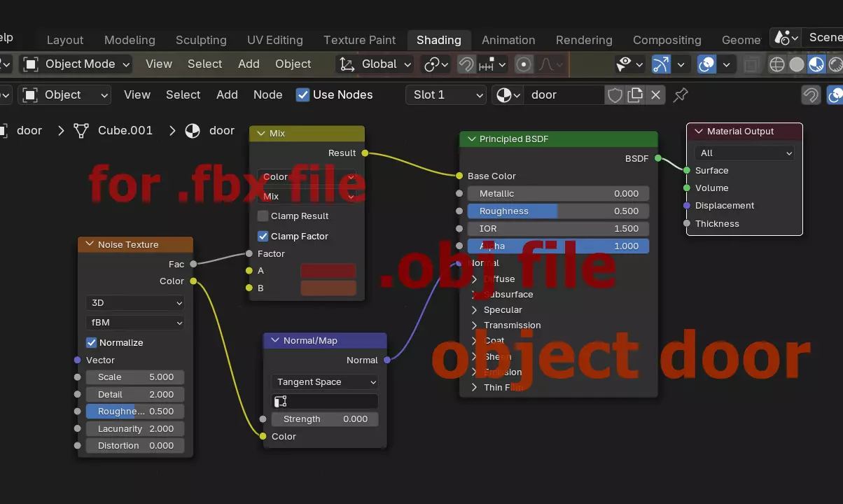Select solid viewport shading icon
843x504 pixels.
[x=797, y=64]
